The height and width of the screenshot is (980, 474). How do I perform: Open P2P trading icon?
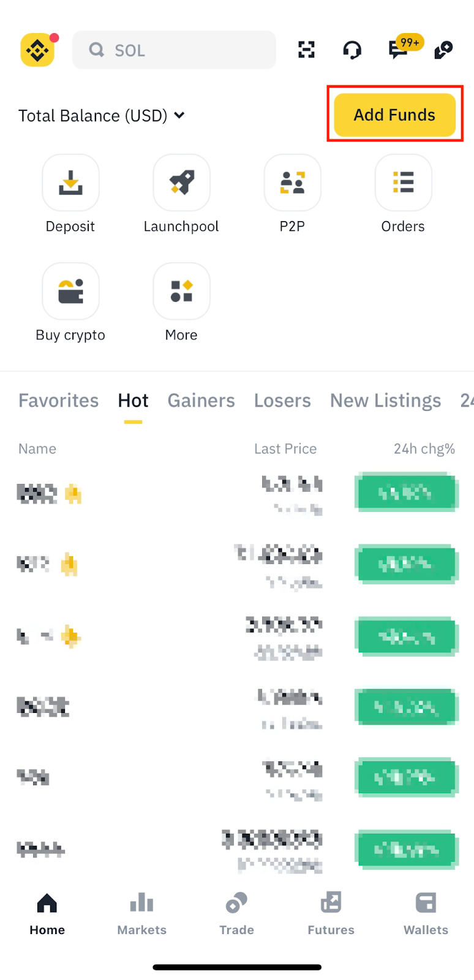pyautogui.click(x=292, y=183)
